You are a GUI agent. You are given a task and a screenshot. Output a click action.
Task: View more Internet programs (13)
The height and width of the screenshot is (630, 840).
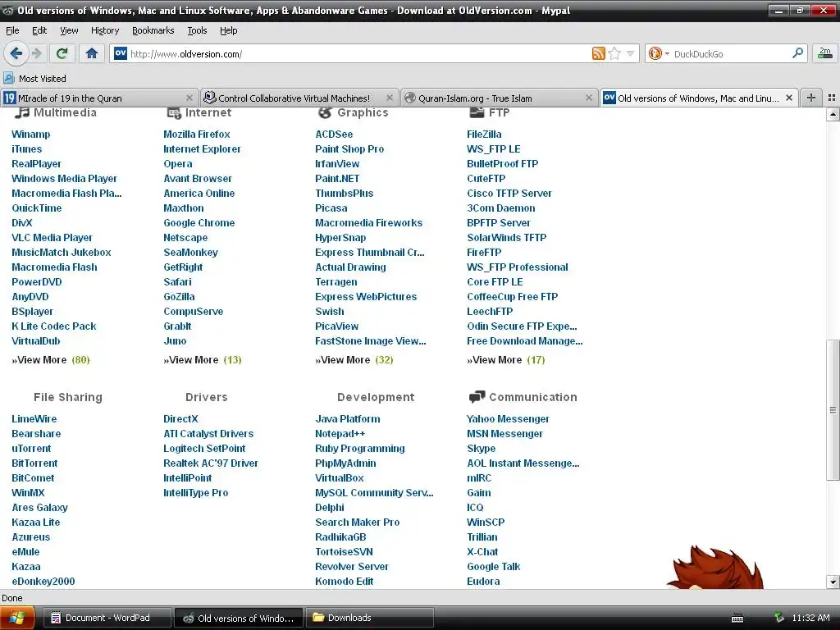[203, 360]
